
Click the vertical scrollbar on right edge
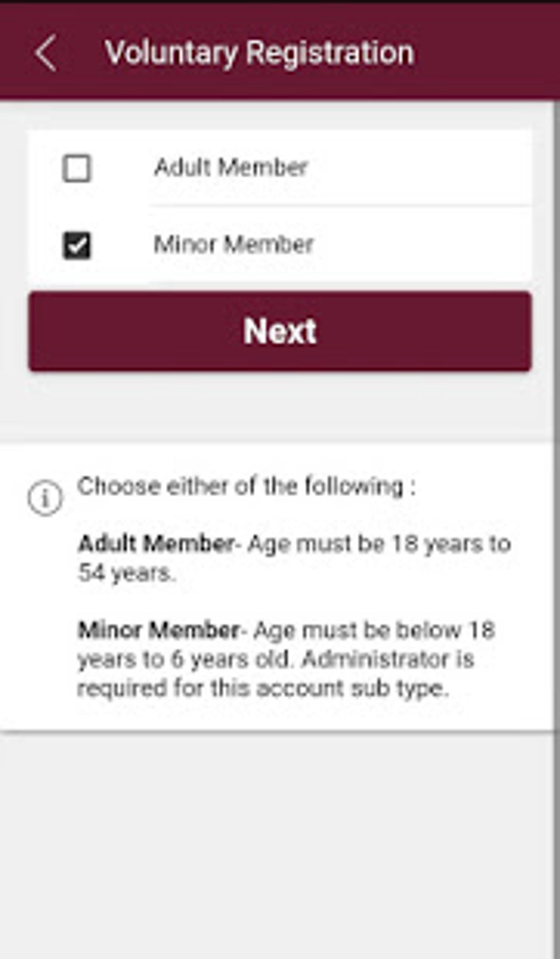click(x=556, y=494)
